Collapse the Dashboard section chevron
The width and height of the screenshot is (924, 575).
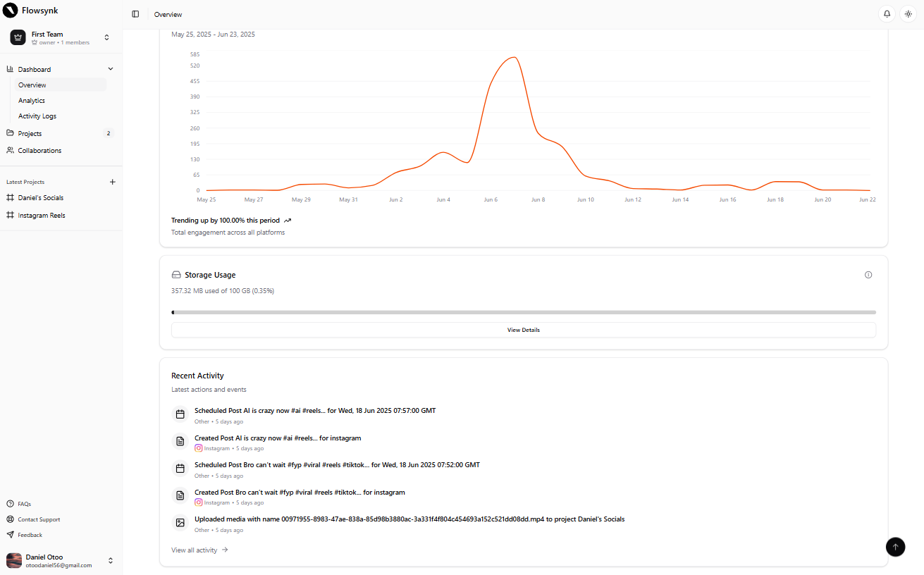(x=111, y=68)
